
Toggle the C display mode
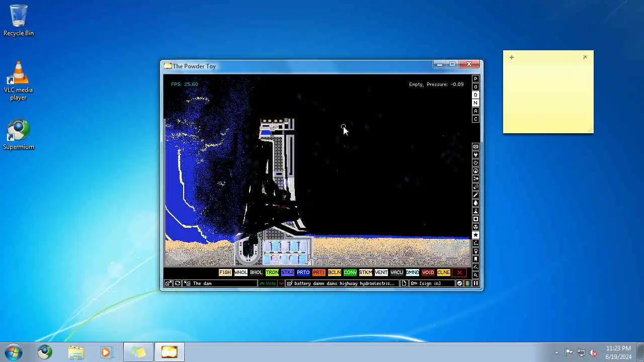(x=475, y=119)
